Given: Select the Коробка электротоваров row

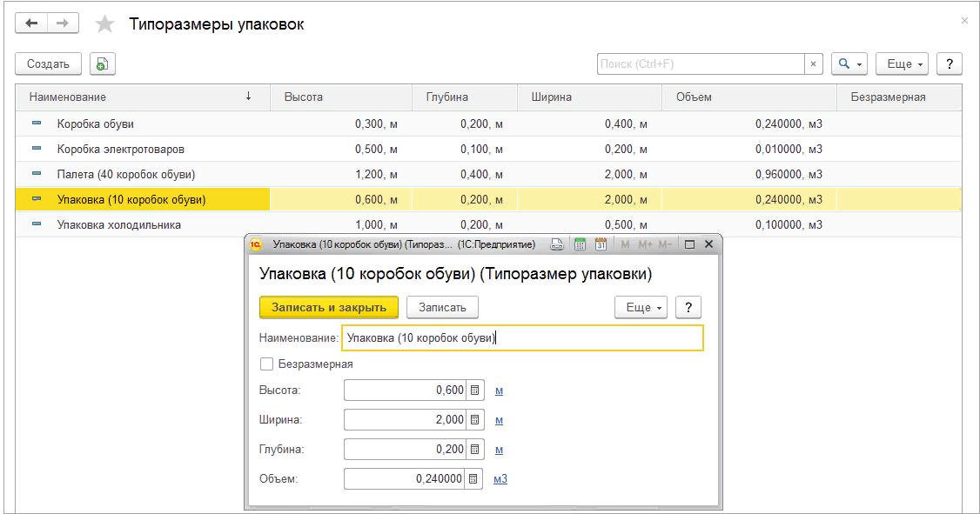Looking at the screenshot, I should [121, 149].
